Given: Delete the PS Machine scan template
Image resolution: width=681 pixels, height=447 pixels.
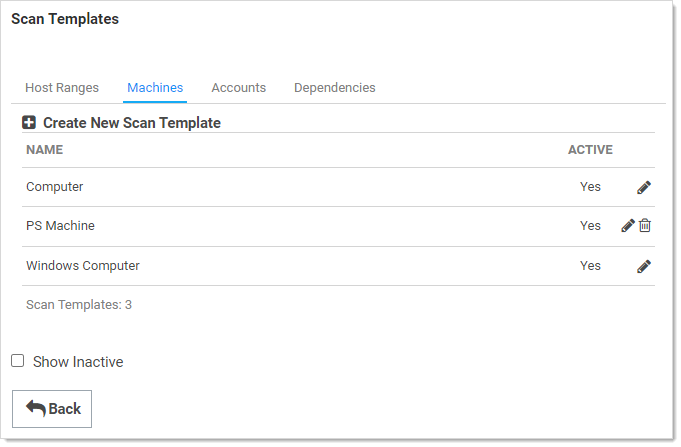Looking at the screenshot, I should tap(645, 226).
